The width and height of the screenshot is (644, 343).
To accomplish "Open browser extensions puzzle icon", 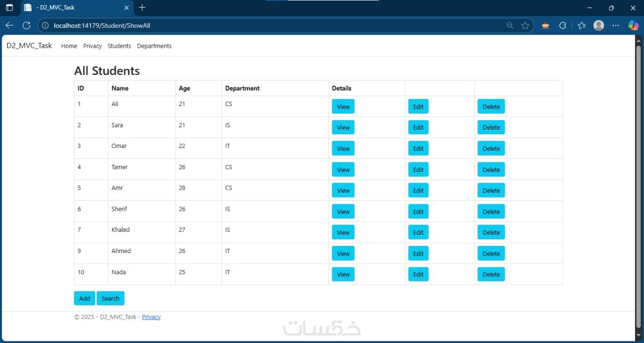I will click(x=563, y=26).
